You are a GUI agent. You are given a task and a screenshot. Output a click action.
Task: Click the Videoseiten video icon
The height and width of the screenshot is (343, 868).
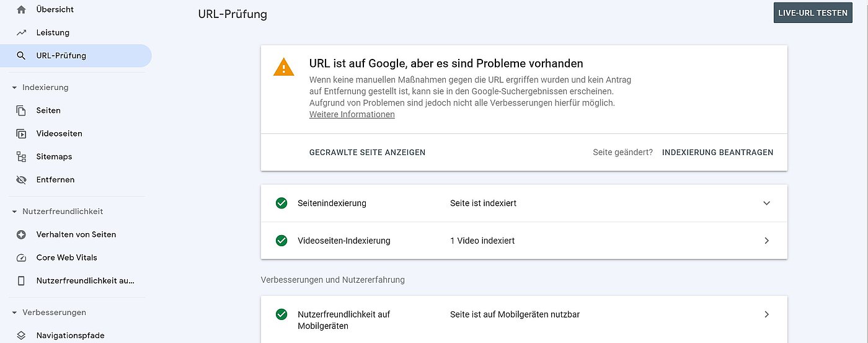pyautogui.click(x=22, y=133)
